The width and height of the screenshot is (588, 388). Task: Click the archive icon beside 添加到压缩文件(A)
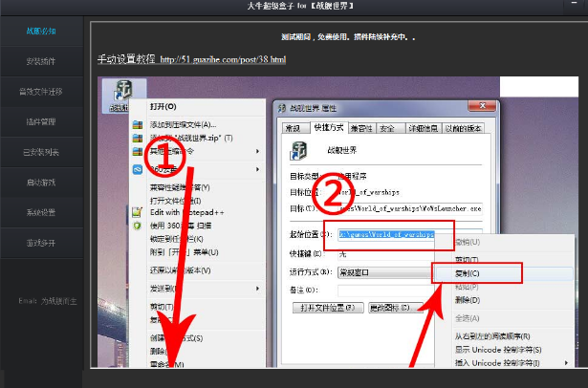click(138, 125)
